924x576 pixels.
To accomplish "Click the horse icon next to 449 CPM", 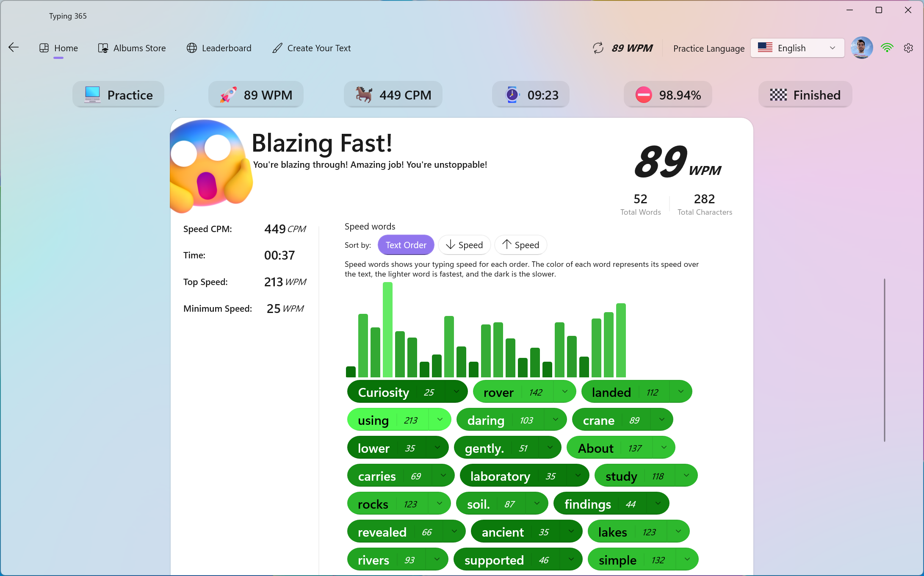I will pyautogui.click(x=364, y=94).
